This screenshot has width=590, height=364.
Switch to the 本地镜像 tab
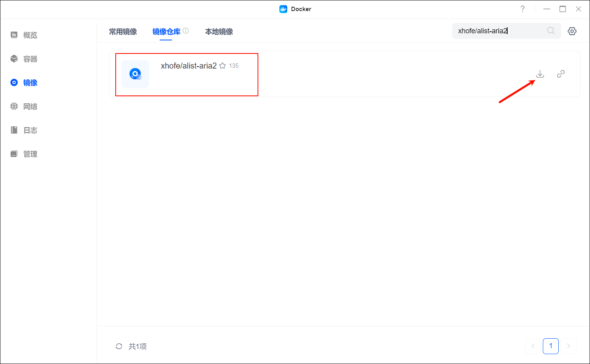click(219, 32)
